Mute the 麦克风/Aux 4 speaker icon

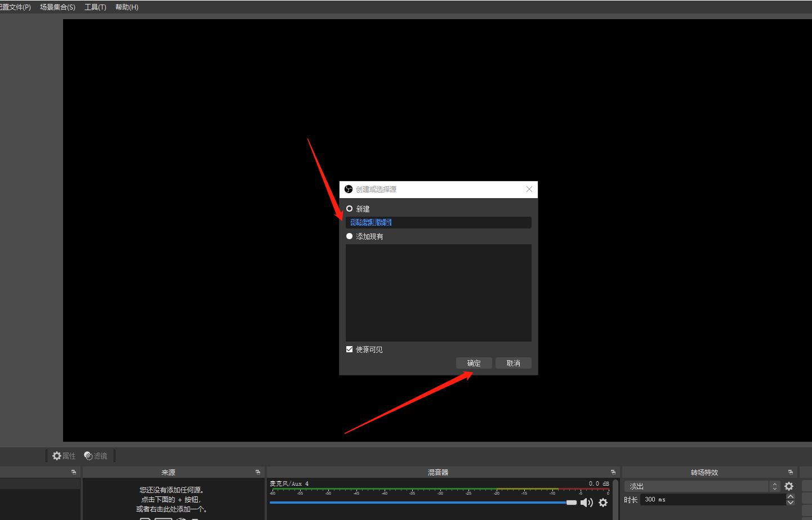click(x=586, y=503)
